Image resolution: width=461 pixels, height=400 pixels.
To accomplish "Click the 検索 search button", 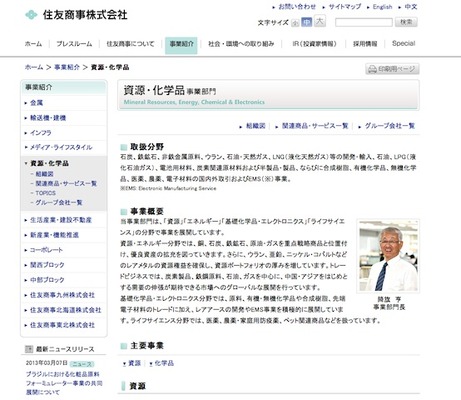I will (406, 22).
